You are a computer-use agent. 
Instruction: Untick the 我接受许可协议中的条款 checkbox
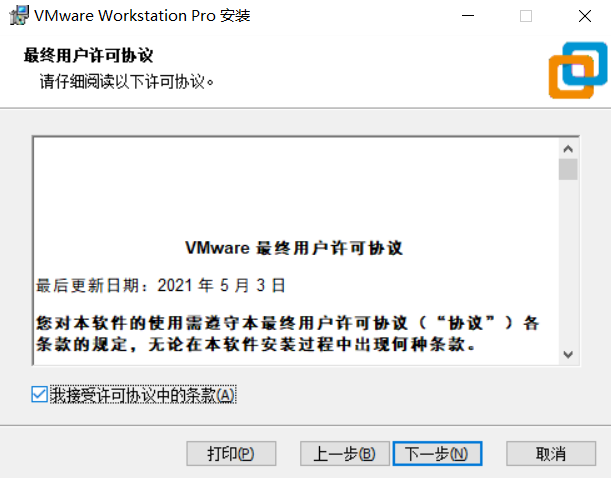pos(39,394)
